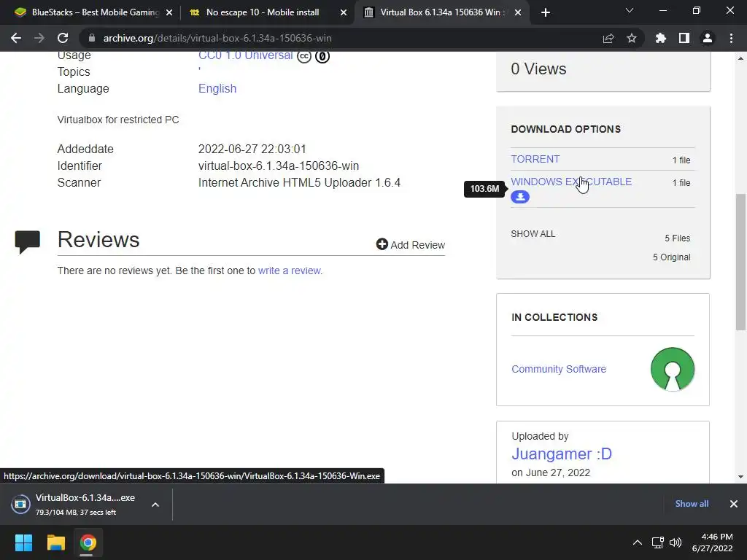Follow the English language link
Screen dimensions: 747x560
point(217,88)
